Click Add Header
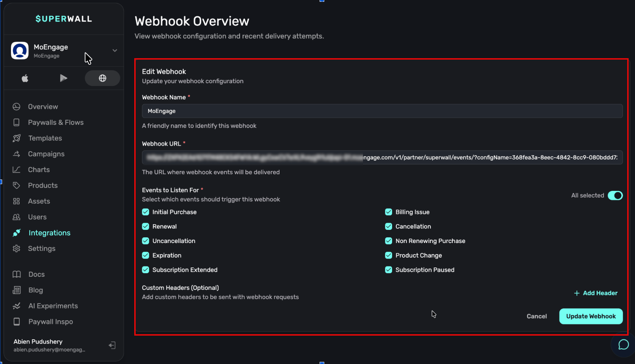Screen dimensions: 635x364 (x=596, y=293)
